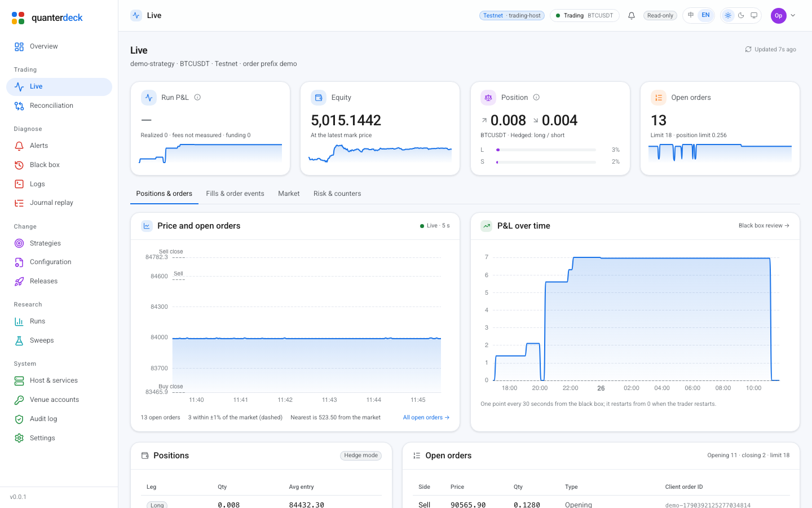Select Live in the sidebar
The image size is (812, 508).
(59, 87)
